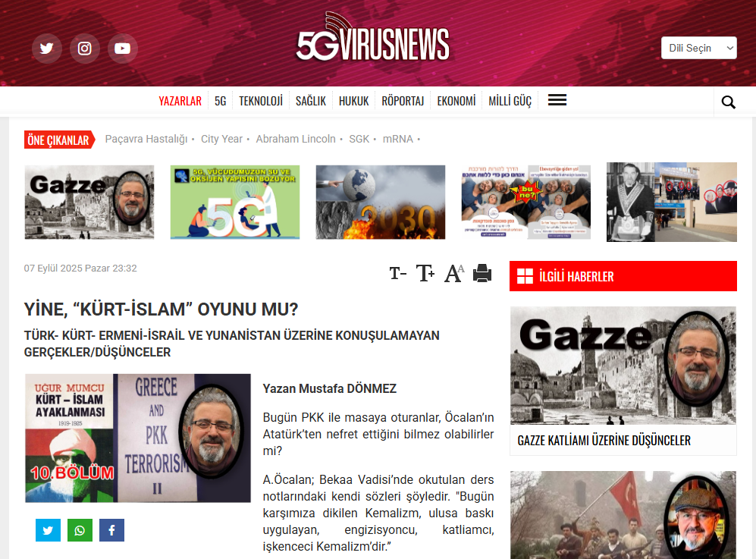Viewport: 756px width, 559px height.
Task: Select MİLLİ GÜÇ in navigation bar
Action: point(510,101)
